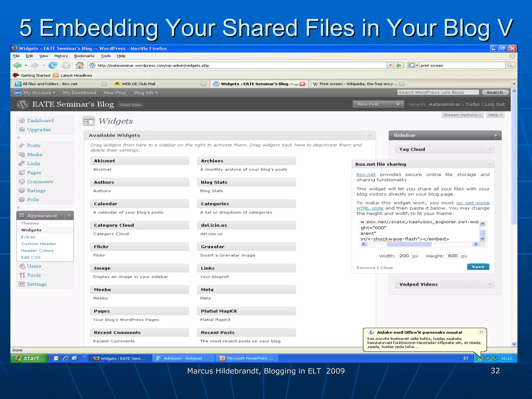Expand the Help panel tab

tap(495, 115)
